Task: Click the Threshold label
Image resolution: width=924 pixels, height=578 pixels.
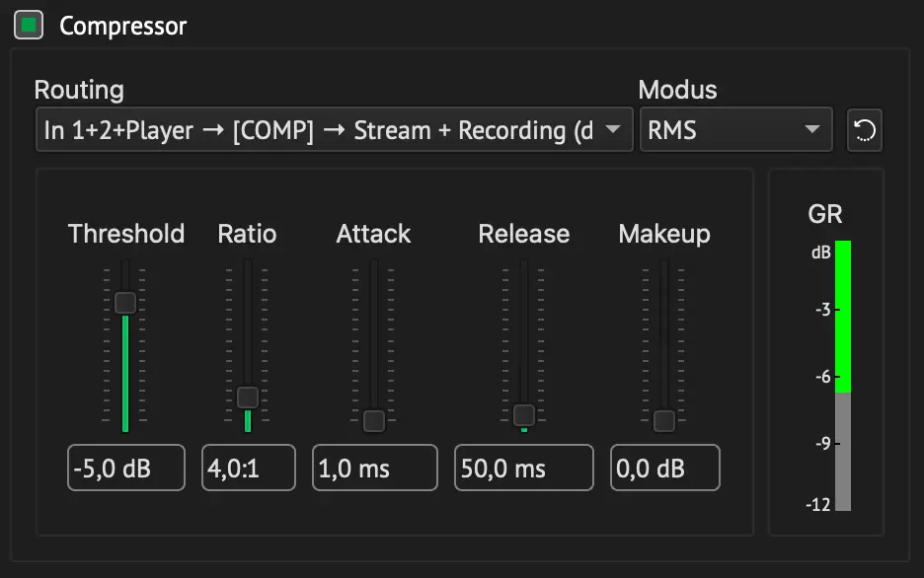Action: click(126, 234)
